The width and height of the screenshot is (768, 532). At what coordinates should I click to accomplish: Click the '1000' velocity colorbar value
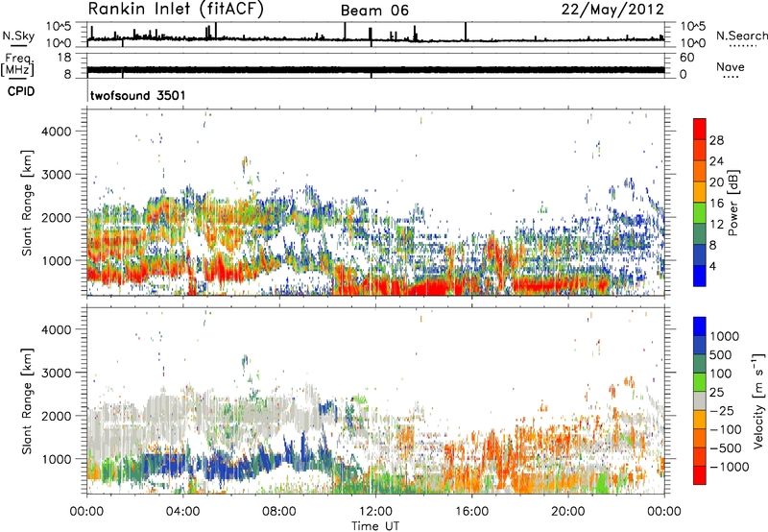[724, 336]
